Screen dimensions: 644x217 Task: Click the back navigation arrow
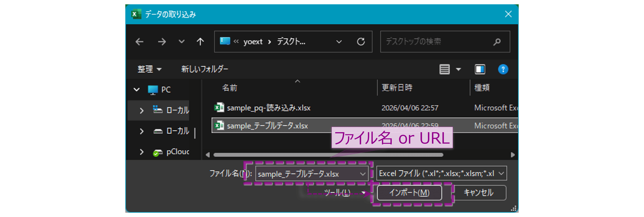coord(140,42)
